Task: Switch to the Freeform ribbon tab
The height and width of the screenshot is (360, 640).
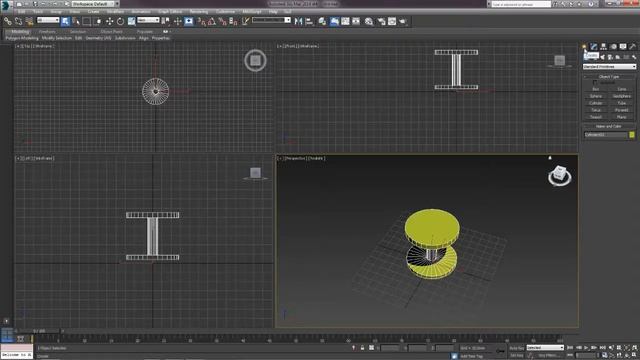Action: tap(47, 31)
